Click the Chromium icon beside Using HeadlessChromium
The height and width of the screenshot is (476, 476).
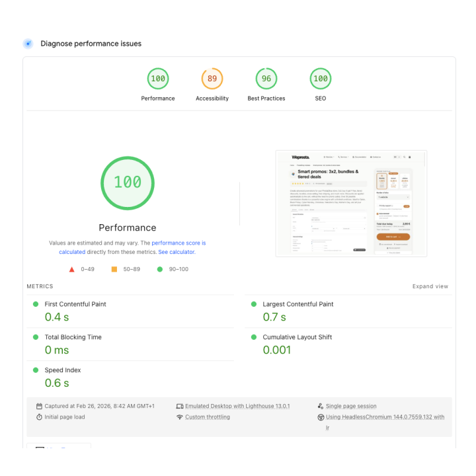click(321, 417)
